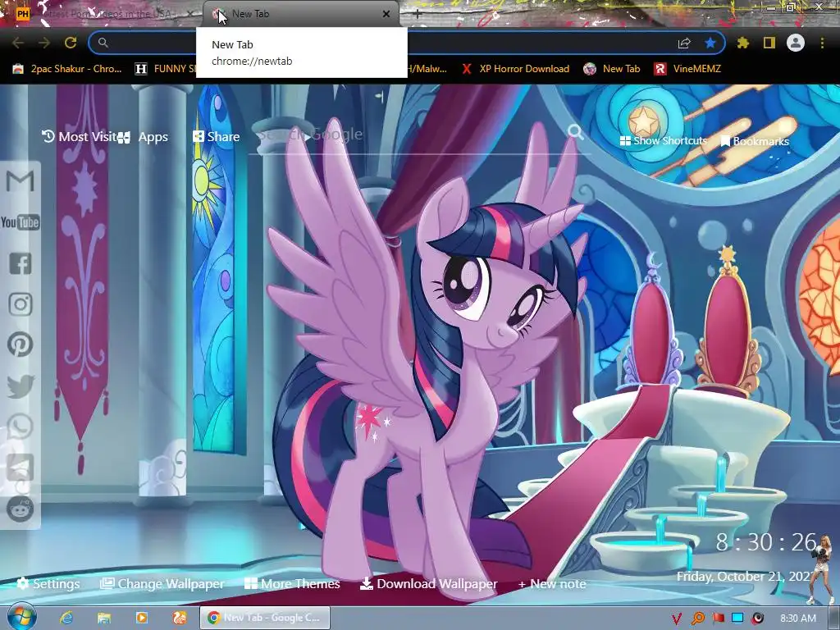Screen dimensions: 840x630
Task: Open the 2pac Shakur bookmark
Action: click(x=67, y=69)
